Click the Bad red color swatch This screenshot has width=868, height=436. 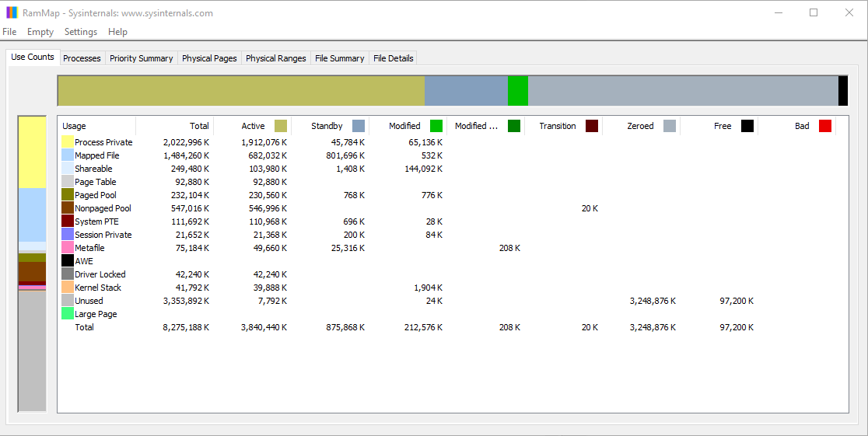pos(824,126)
